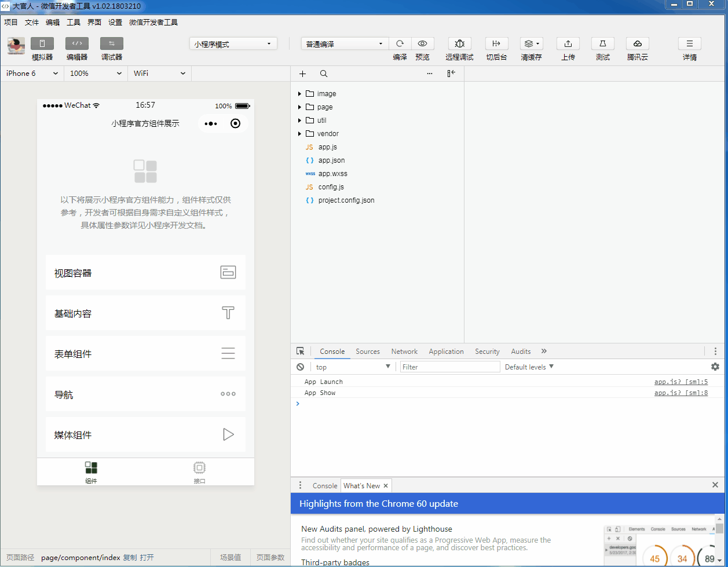Toggle the editor (编辑器) panel

pos(77,44)
